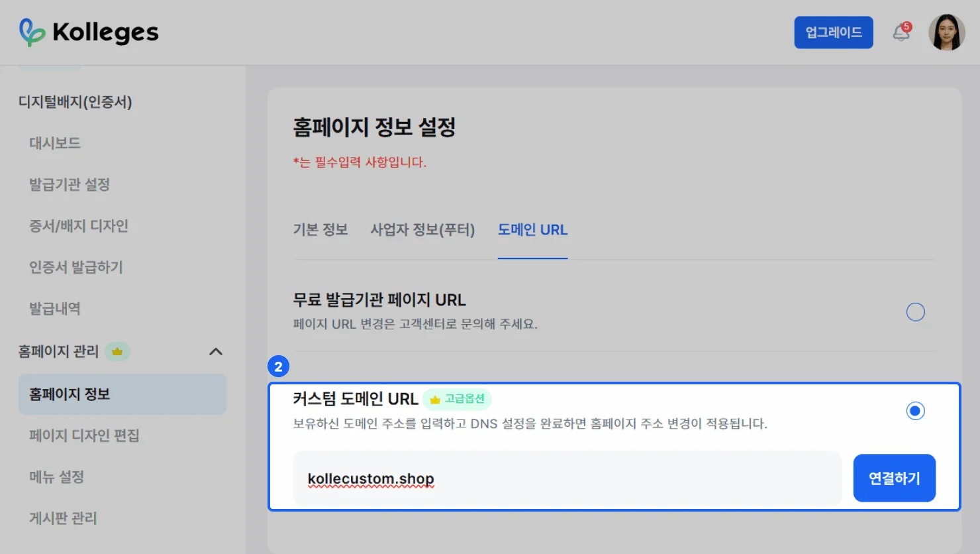Open the notification bell
980x554 pixels.
(901, 32)
